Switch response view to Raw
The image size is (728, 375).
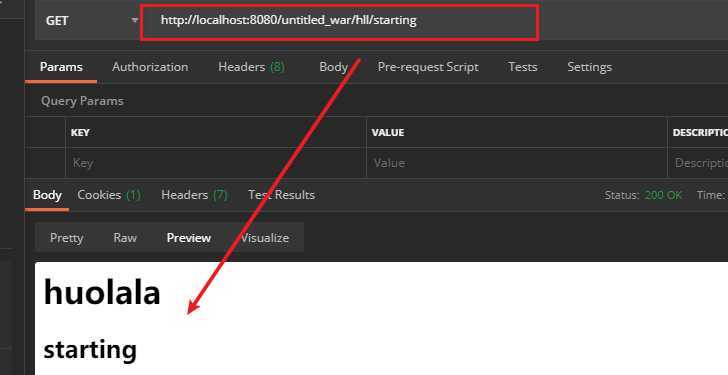[x=125, y=238]
